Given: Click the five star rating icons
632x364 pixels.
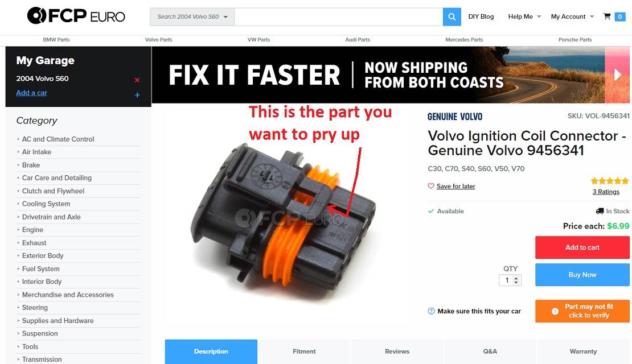Looking at the screenshot, I should point(609,181).
